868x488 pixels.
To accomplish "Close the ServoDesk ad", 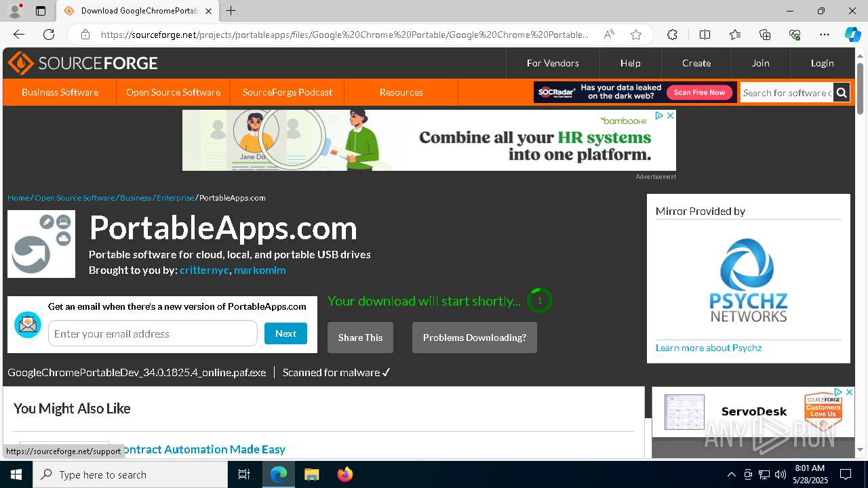I will [x=849, y=392].
